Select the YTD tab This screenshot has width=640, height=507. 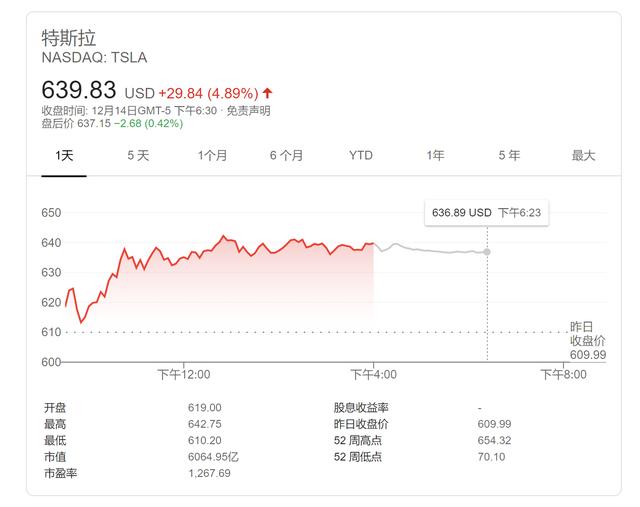click(x=361, y=156)
